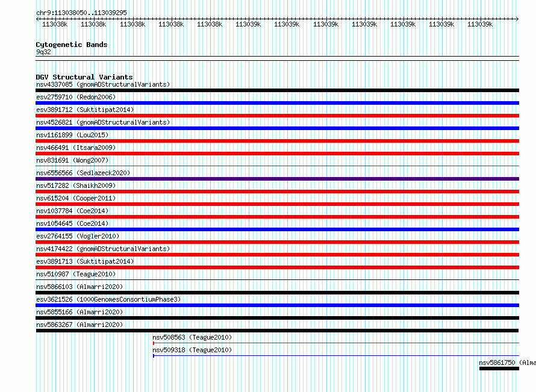The height and width of the screenshot is (392, 536).
Task: Open the nsv4174422 gnomADStructuralVariants label
Action: click(103, 249)
